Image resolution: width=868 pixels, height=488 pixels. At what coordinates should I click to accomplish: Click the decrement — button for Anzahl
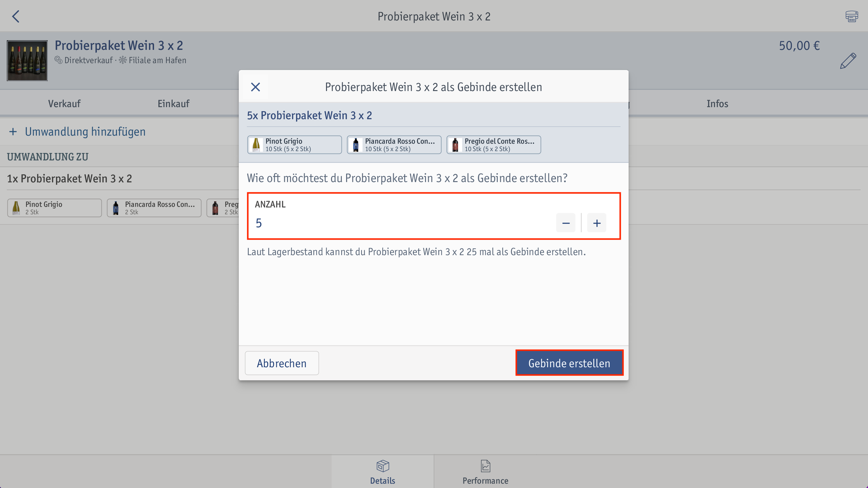566,223
